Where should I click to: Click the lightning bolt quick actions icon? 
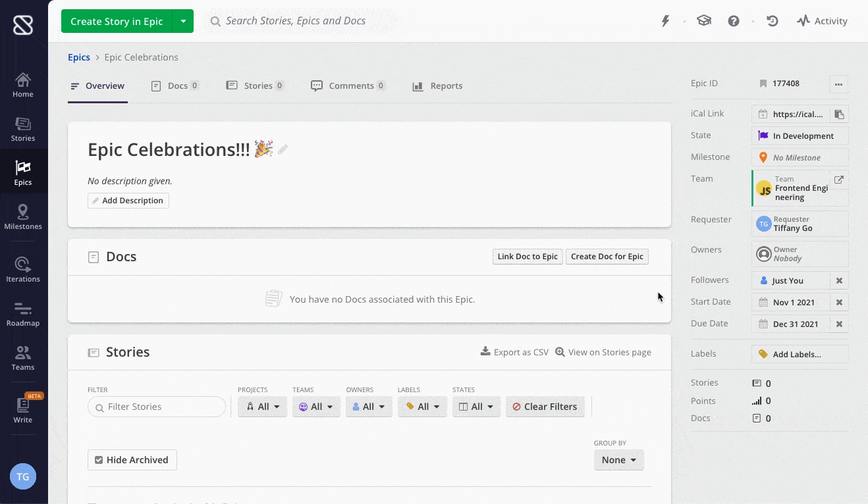(665, 21)
